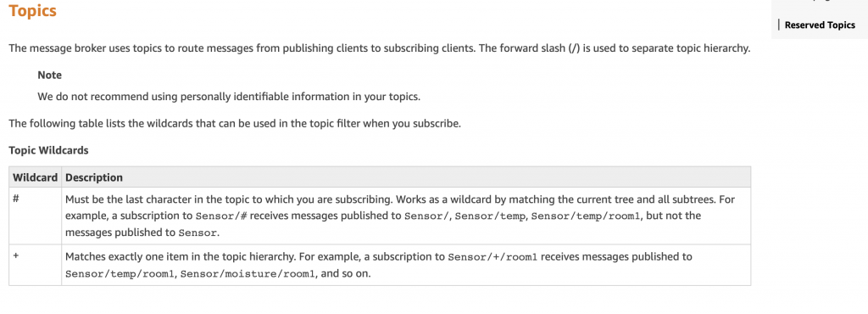Click the message broker introductory paragraph

[x=380, y=48]
